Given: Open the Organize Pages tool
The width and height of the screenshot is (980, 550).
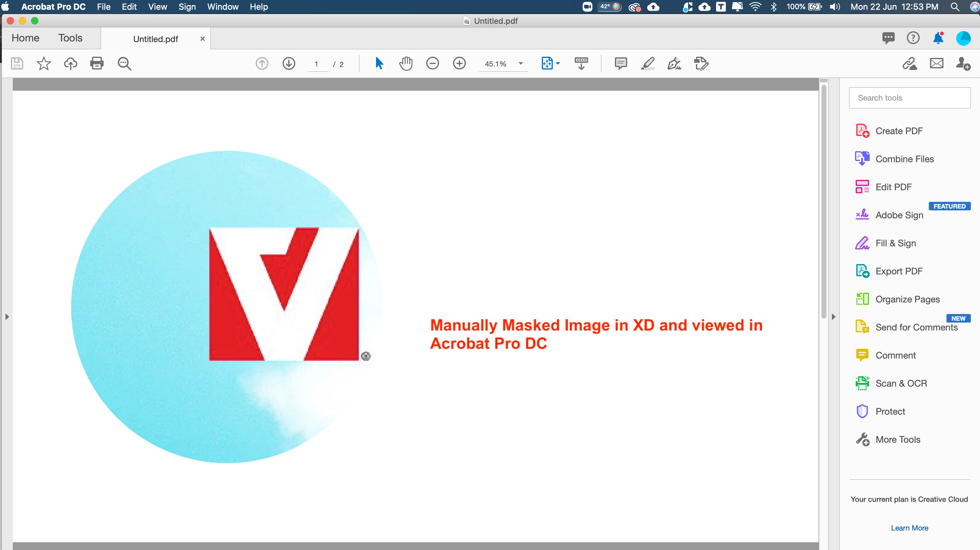Looking at the screenshot, I should (x=907, y=299).
